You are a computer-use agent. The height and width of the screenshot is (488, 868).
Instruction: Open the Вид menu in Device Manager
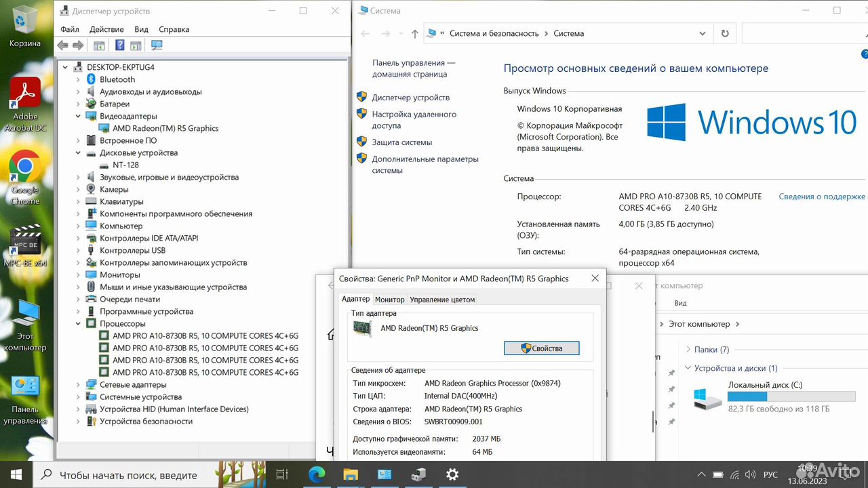[x=141, y=29]
